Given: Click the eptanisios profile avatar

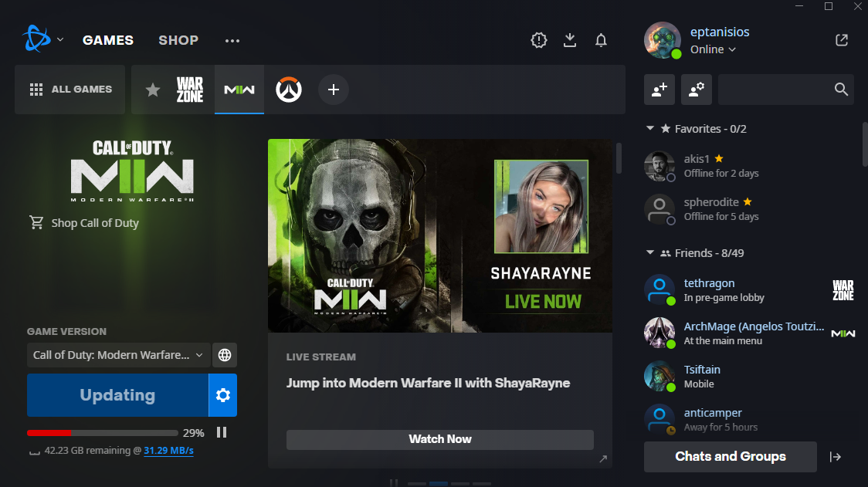Looking at the screenshot, I should pos(662,40).
